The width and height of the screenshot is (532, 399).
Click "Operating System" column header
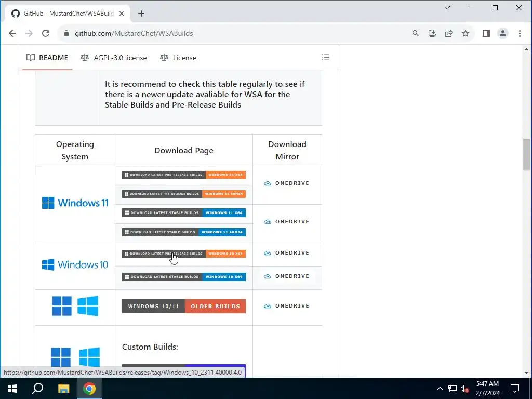pos(75,150)
